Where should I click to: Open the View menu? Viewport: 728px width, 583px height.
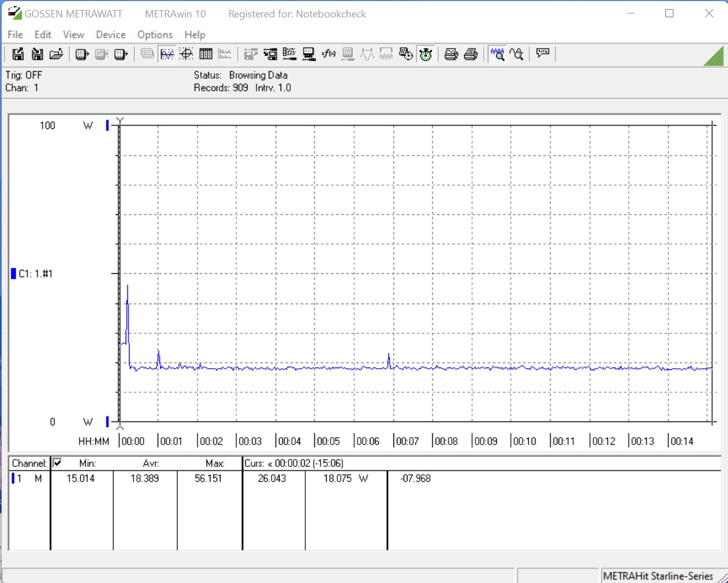(x=74, y=35)
